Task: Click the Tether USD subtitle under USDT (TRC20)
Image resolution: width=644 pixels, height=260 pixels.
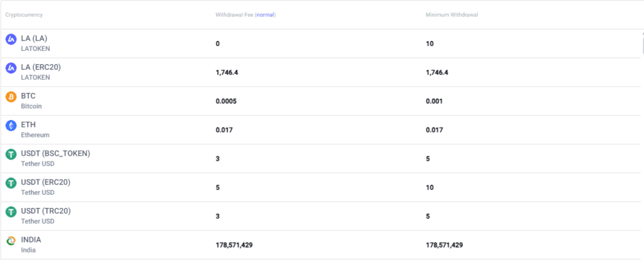Action: coord(37,221)
